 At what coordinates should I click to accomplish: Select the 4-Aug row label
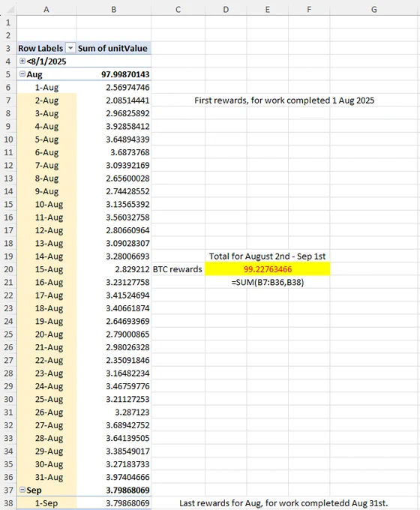[x=46, y=126]
